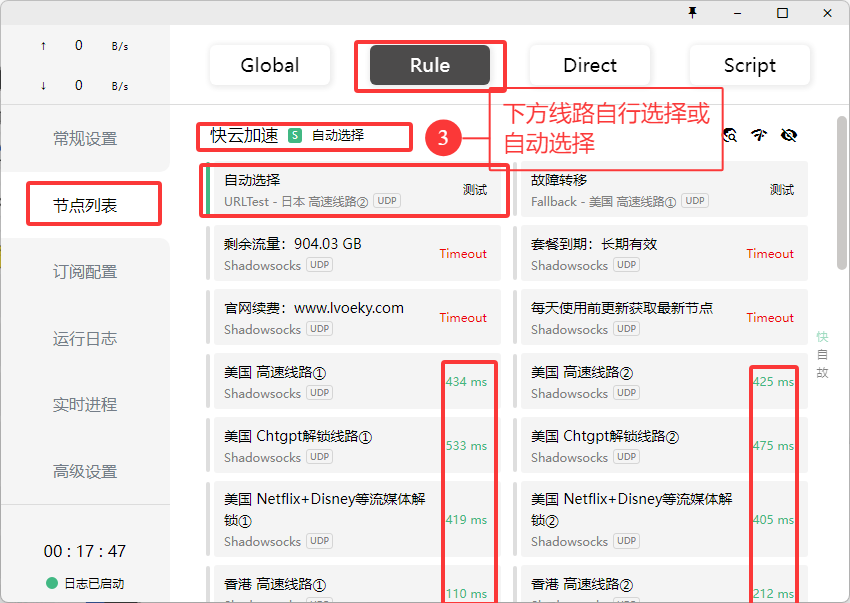
Task: Toggle the hide-nodes eye icon
Action: coord(788,135)
